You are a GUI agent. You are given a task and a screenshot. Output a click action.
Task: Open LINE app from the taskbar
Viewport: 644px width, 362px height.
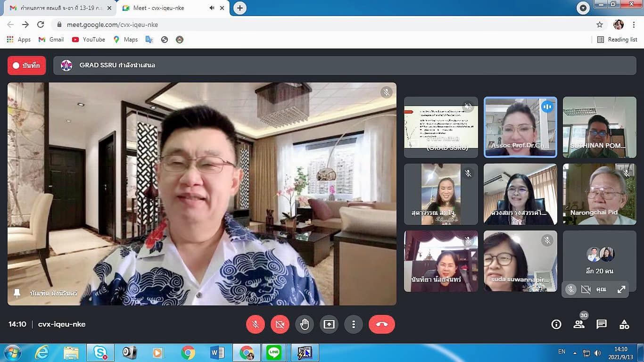[x=273, y=353]
